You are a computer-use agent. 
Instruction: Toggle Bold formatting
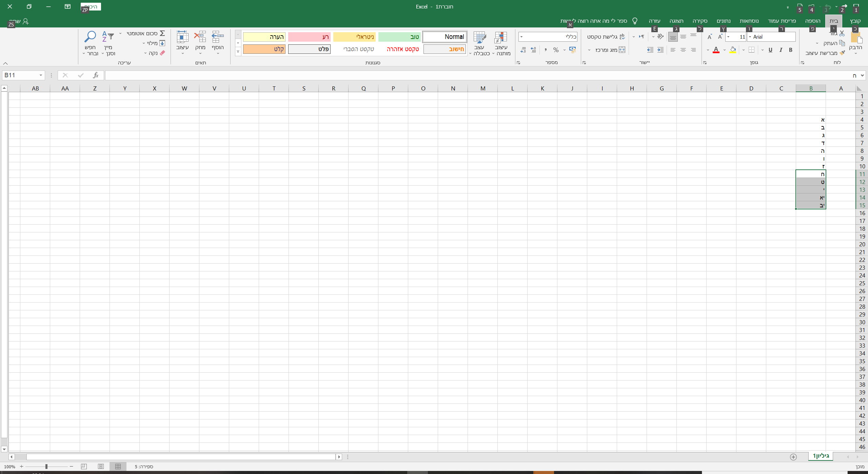click(x=791, y=50)
